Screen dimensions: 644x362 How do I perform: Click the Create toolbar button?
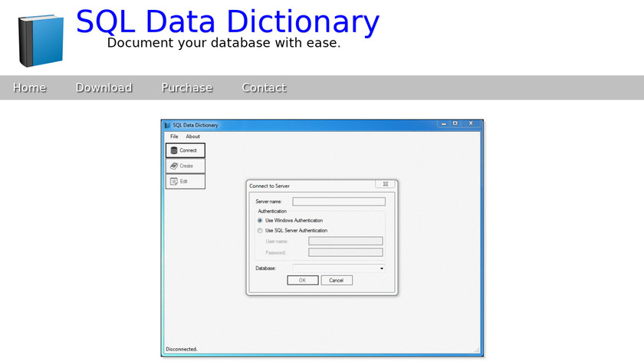point(186,166)
